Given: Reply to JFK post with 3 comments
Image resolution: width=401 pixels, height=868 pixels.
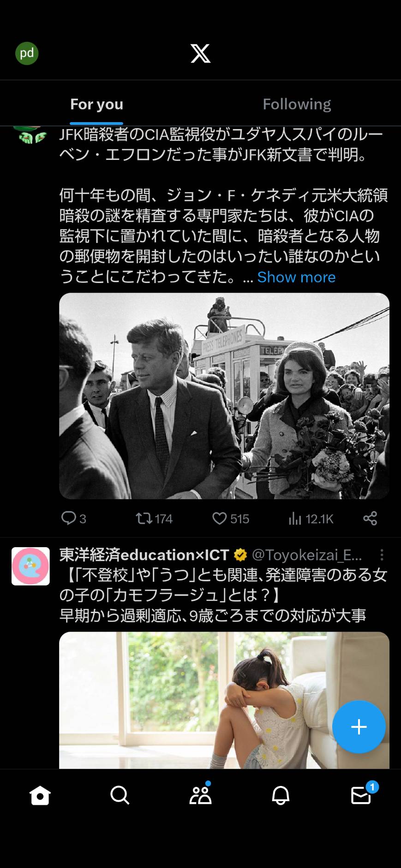Looking at the screenshot, I should tap(74, 519).
